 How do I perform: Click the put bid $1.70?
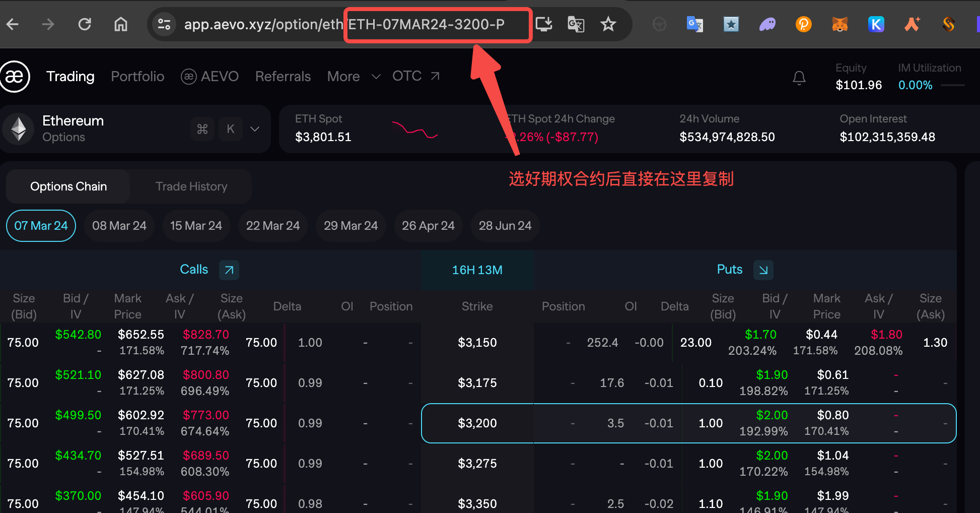tap(761, 335)
